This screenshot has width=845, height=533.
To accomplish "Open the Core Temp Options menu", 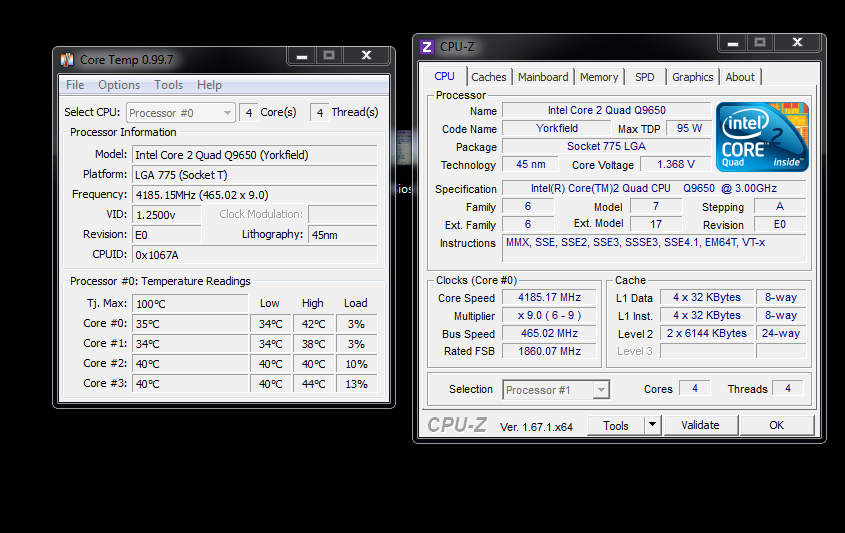I will coord(119,85).
